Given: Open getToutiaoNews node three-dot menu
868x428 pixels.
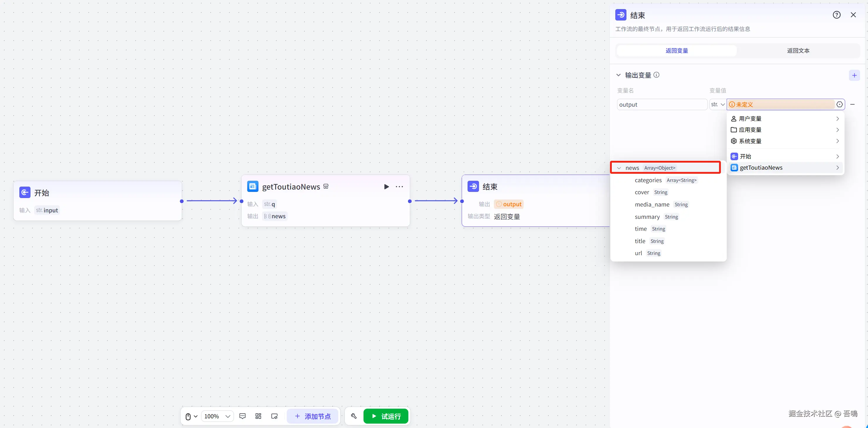Looking at the screenshot, I should coord(399,187).
